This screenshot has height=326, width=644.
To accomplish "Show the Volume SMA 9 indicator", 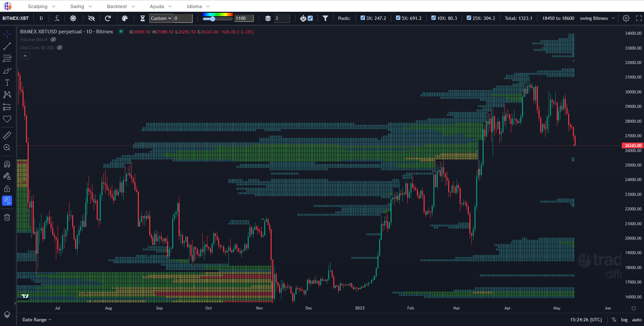I will [53, 40].
